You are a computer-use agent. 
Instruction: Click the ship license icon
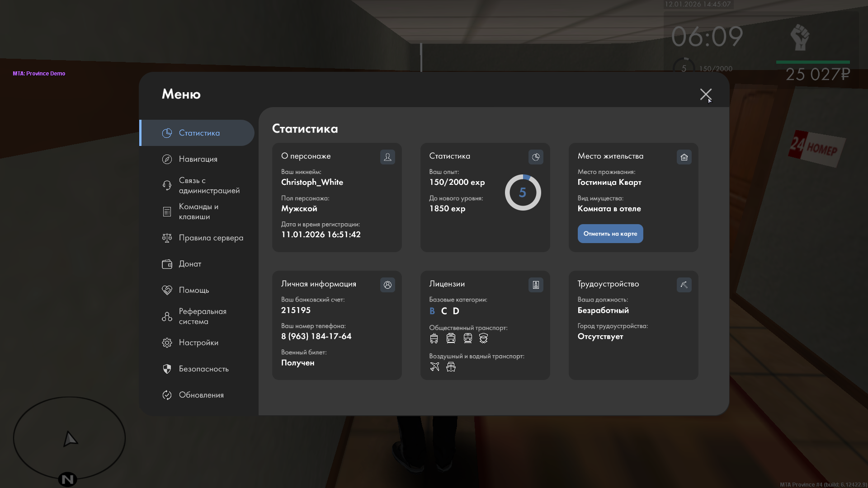coord(451,367)
